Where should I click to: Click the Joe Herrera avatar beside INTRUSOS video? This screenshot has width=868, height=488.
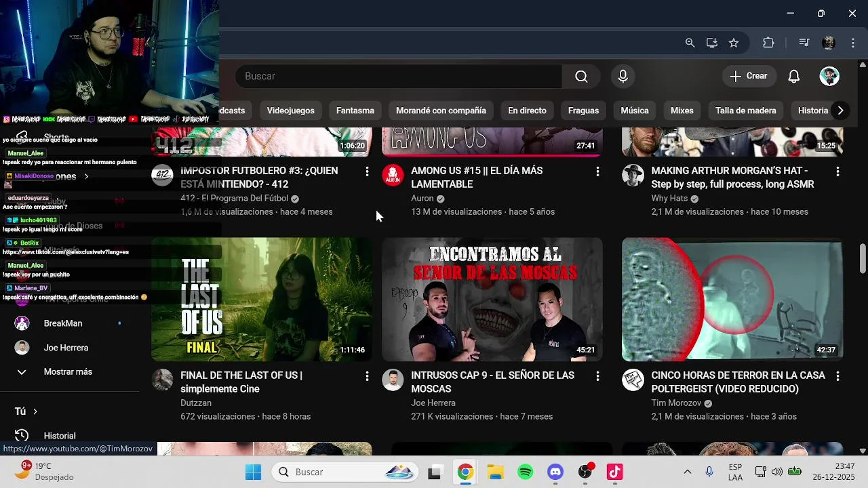coord(393,380)
